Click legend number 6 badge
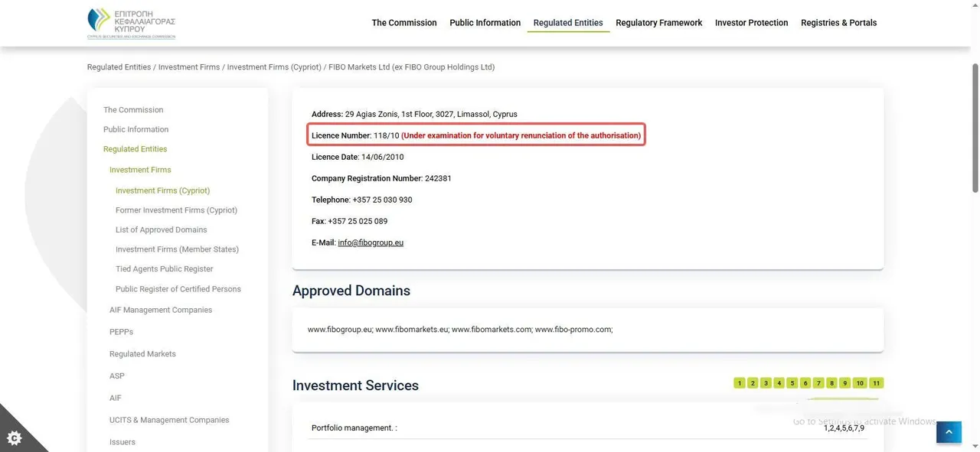 (805, 383)
